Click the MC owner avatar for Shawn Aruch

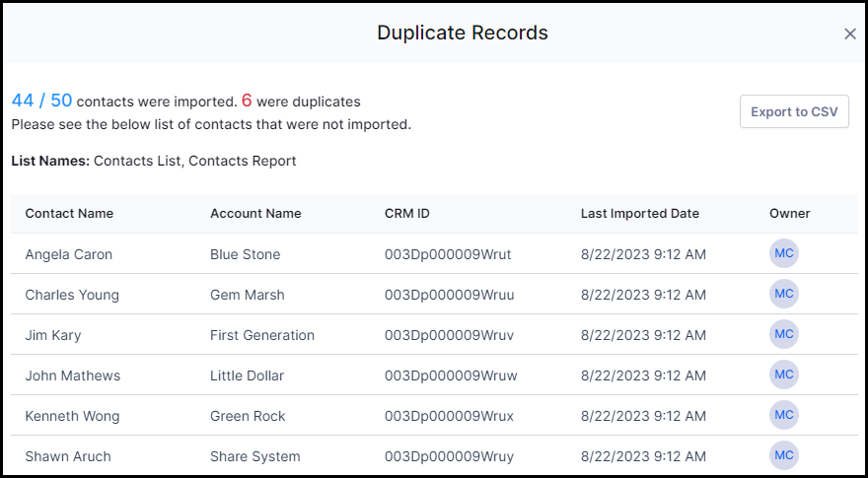784,455
